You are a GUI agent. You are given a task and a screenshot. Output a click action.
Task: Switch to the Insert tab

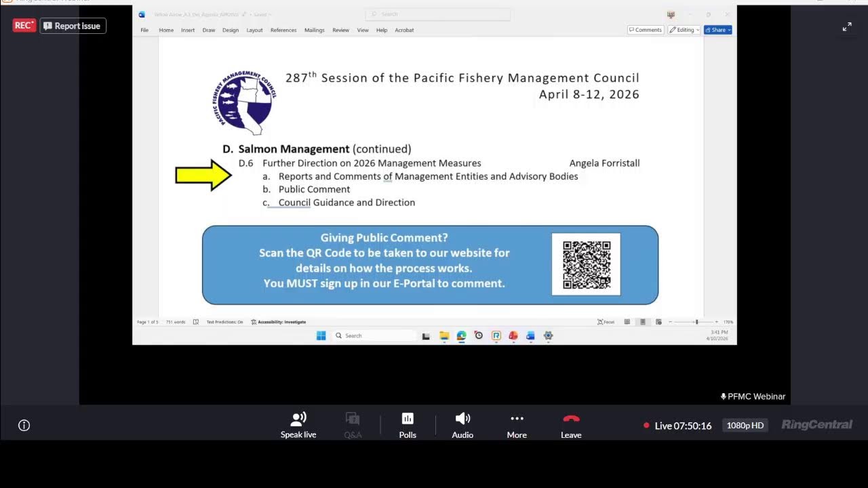tap(188, 30)
